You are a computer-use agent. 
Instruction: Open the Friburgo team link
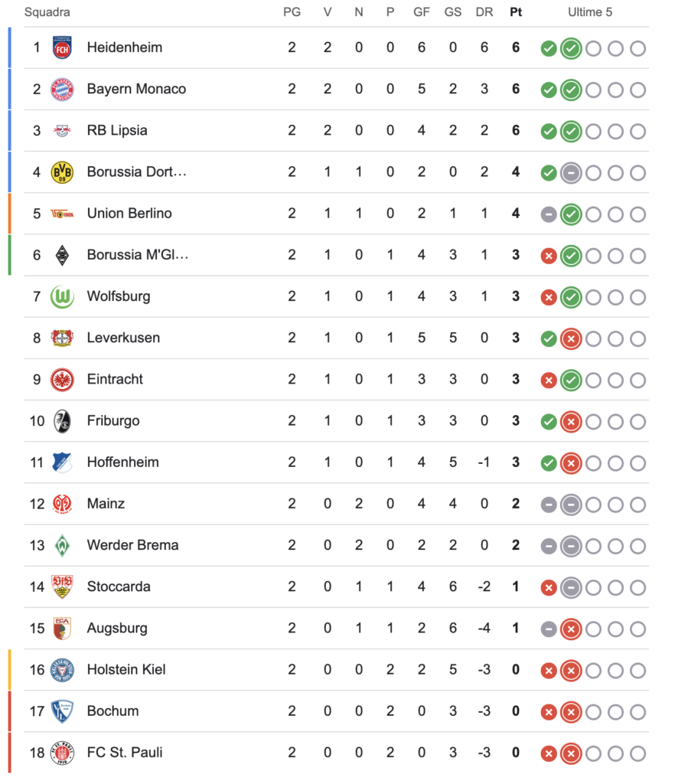tap(113, 421)
